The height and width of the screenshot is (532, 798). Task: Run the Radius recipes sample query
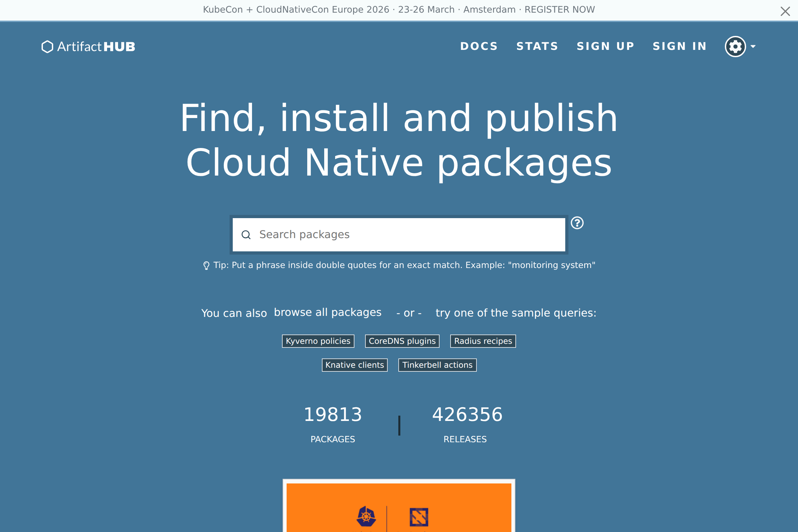483,341
